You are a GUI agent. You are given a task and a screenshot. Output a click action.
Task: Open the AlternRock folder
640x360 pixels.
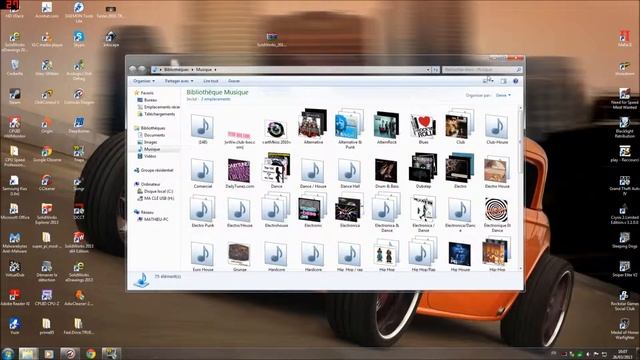pos(387,128)
